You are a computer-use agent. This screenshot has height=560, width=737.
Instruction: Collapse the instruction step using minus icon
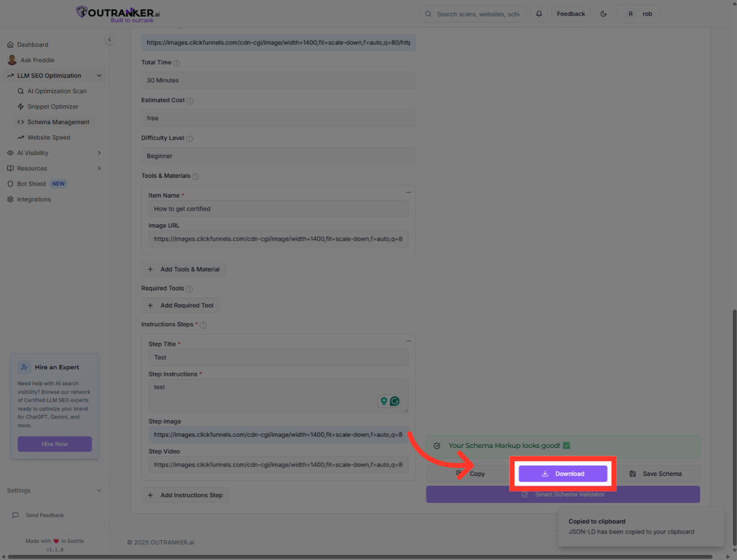point(408,341)
